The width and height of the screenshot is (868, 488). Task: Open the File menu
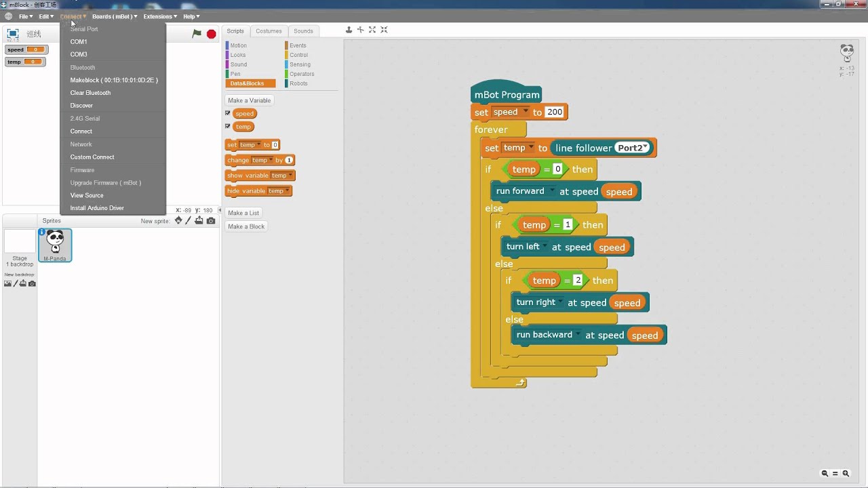point(26,16)
